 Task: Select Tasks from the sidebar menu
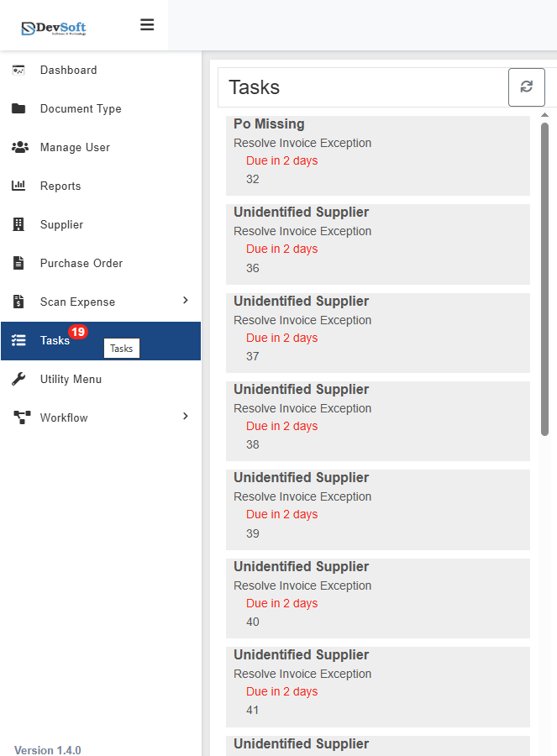54,340
